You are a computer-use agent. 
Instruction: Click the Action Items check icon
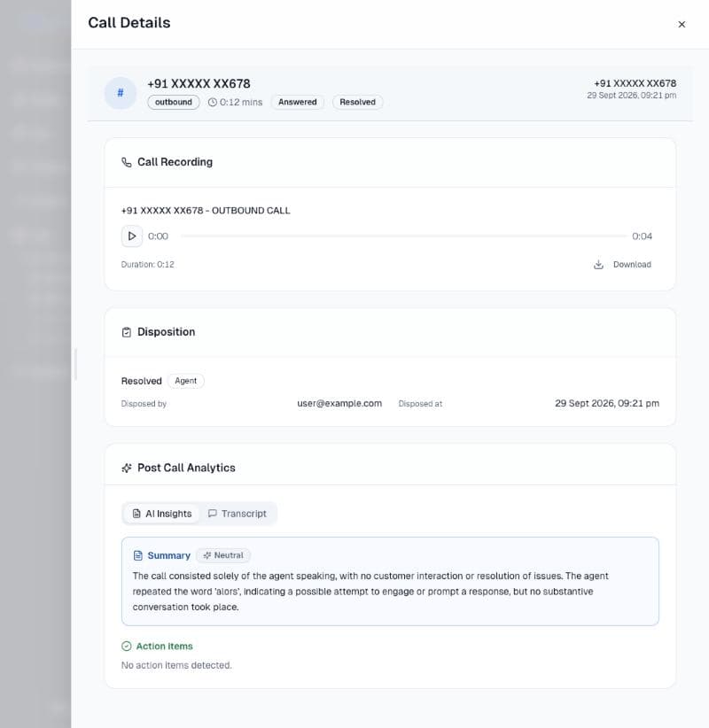(x=127, y=647)
